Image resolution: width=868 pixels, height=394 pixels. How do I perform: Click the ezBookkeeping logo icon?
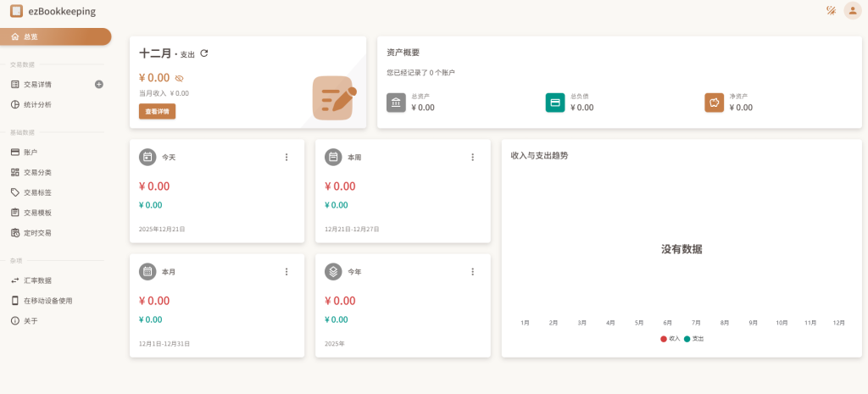click(16, 11)
